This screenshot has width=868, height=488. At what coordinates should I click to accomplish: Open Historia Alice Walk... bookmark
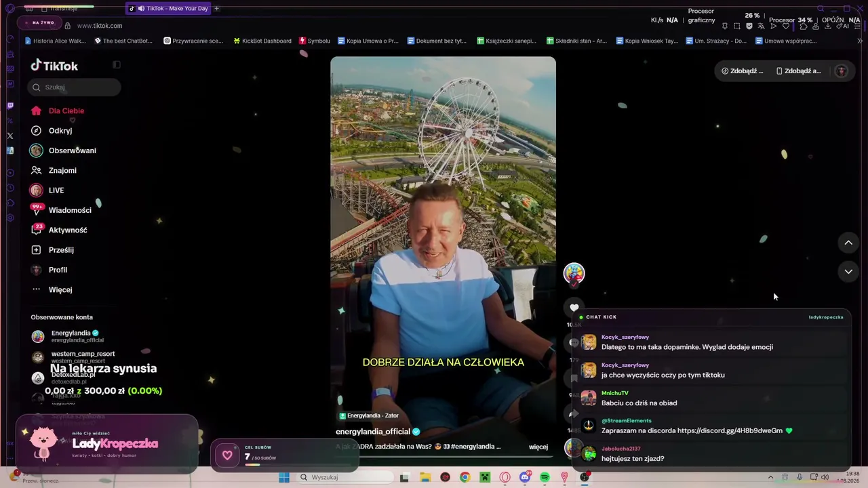point(55,41)
